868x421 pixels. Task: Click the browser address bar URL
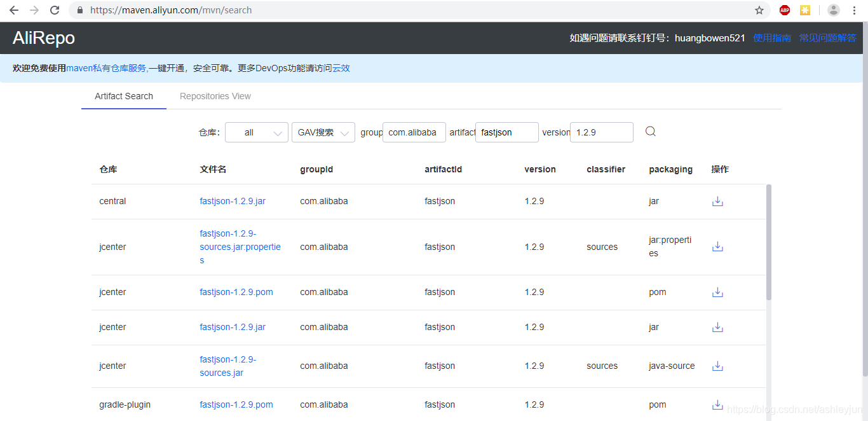(x=171, y=10)
